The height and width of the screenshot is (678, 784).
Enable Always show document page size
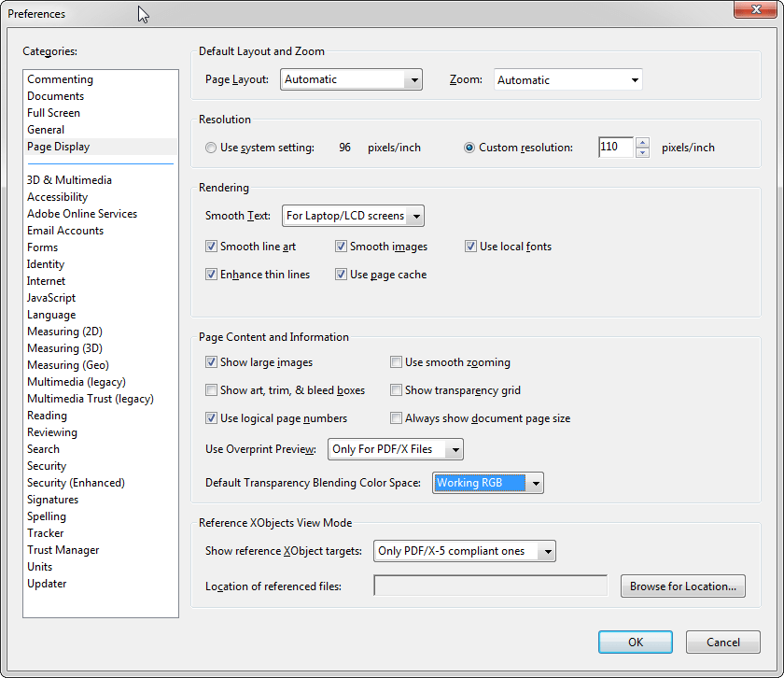[396, 418]
